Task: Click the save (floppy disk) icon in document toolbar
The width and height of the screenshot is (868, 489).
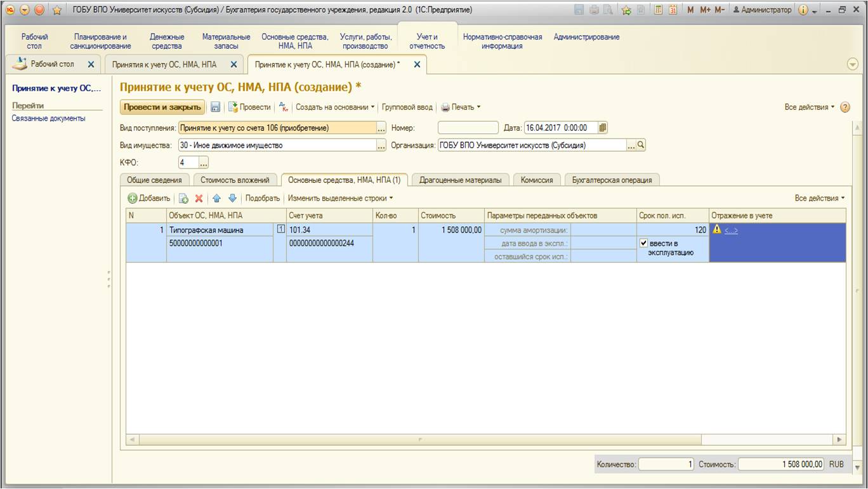Action: 216,107
